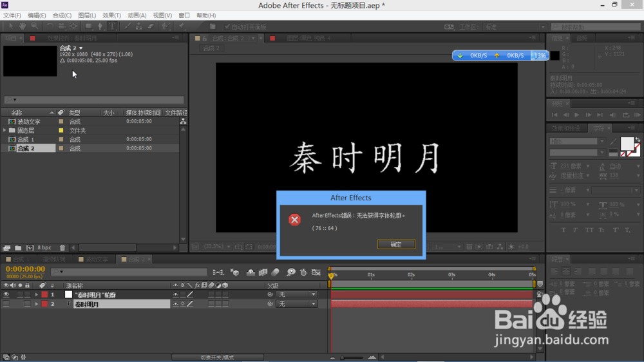Screen dimensions: 644x362
Task: Select the Brush tool
Action: pos(128,26)
